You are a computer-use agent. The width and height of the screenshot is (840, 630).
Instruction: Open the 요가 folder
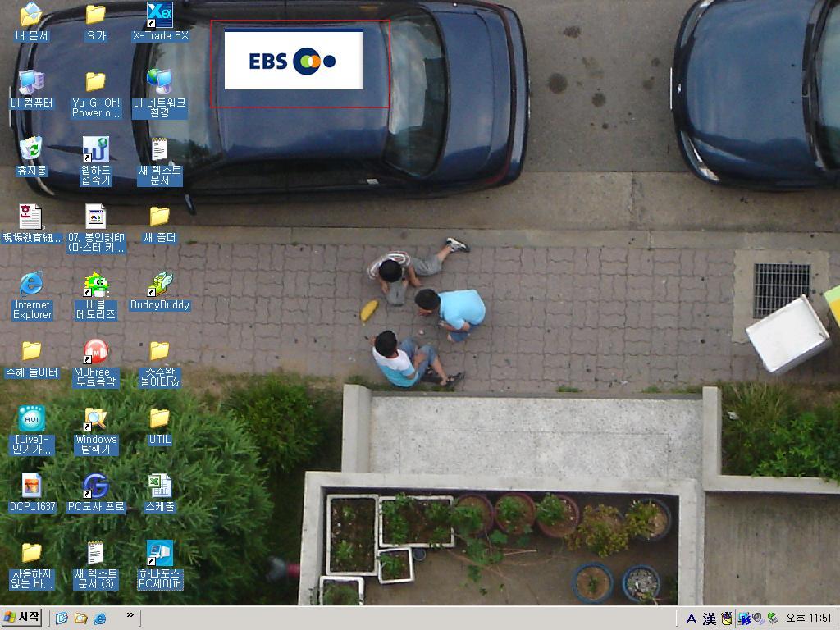pyautogui.click(x=96, y=21)
